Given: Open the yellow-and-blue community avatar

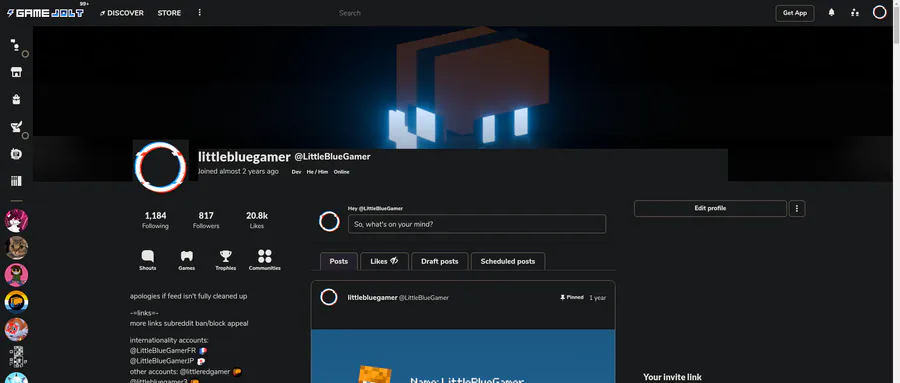Looking at the screenshot, I should [x=16, y=302].
